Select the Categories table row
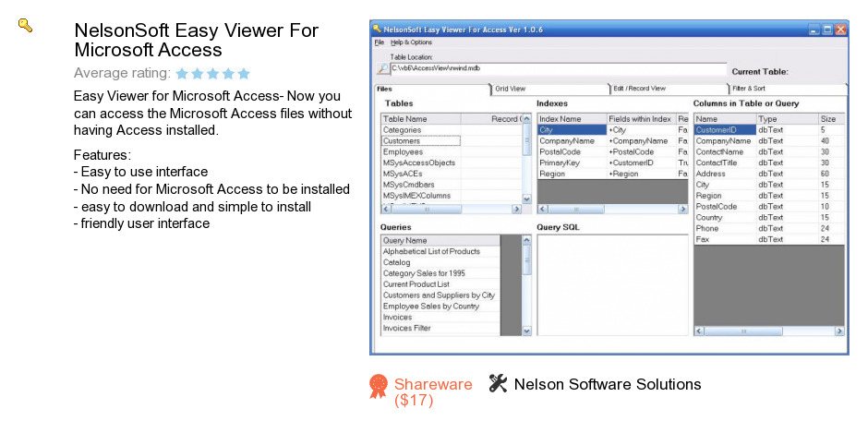Image resolution: width=868 pixels, height=433 pixels. tap(452, 130)
